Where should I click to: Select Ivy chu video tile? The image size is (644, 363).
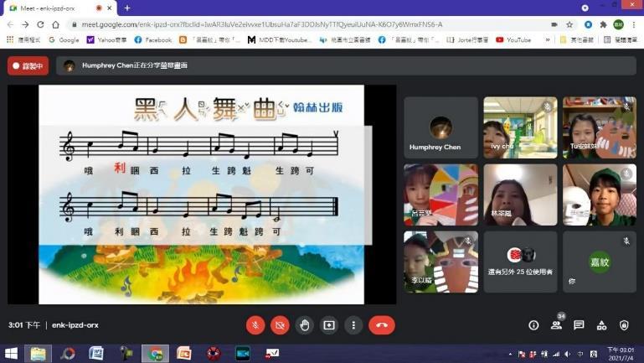(520, 127)
